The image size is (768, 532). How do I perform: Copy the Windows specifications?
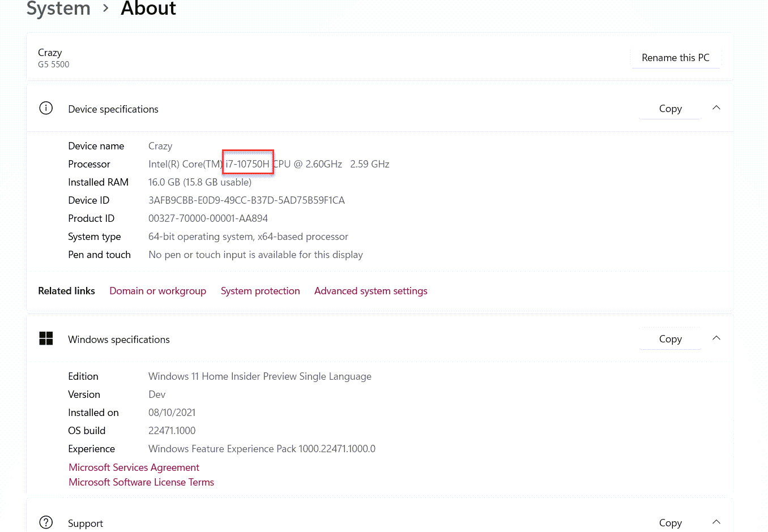[x=670, y=339]
